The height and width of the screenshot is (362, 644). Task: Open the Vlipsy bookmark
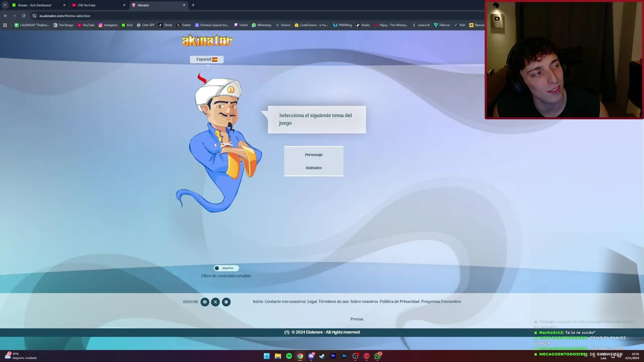[391, 25]
